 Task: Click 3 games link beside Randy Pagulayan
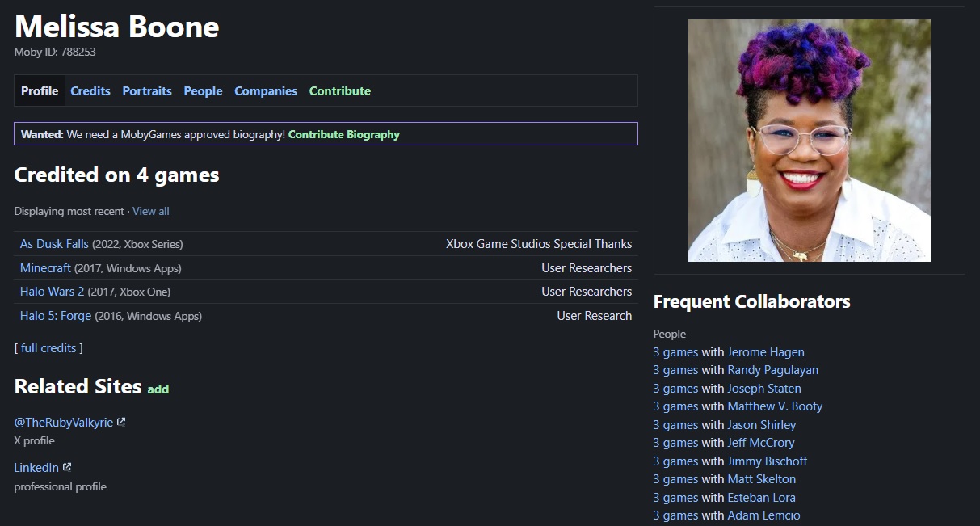click(x=675, y=370)
